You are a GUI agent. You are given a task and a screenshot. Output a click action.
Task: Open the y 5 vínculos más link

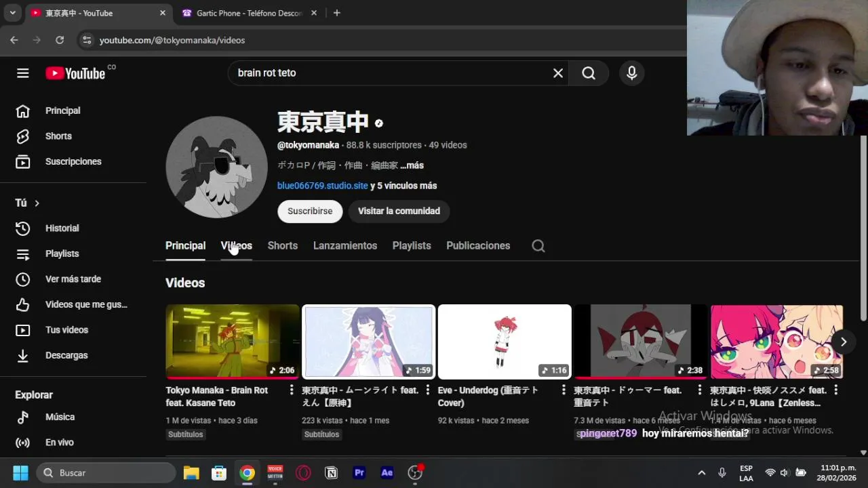(403, 186)
